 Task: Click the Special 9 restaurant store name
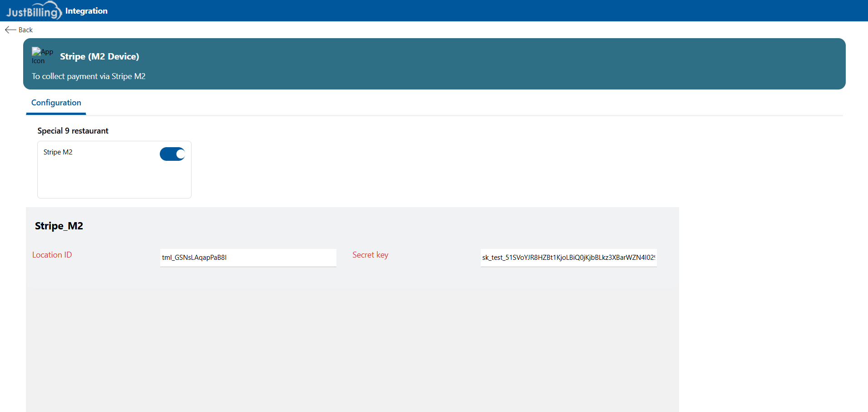tap(73, 131)
